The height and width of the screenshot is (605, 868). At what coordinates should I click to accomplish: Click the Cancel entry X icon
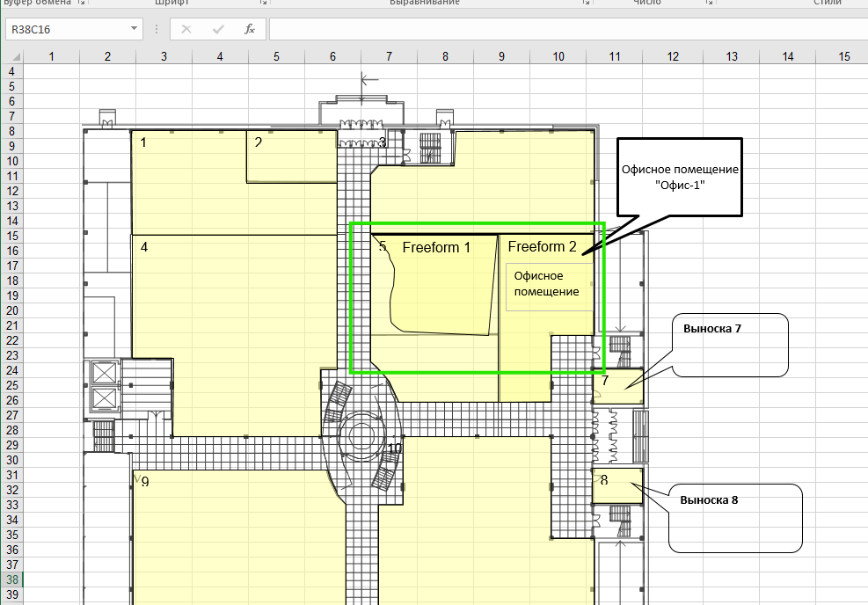(186, 29)
